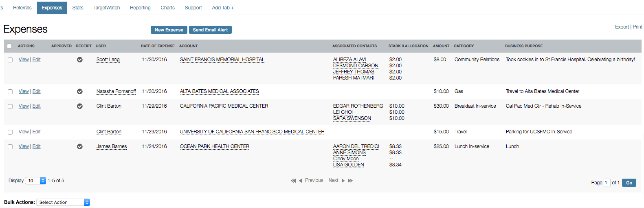Click receipt checkmark icon for James Barnes expense
Screen dimensions: 644x208
[x=80, y=146]
